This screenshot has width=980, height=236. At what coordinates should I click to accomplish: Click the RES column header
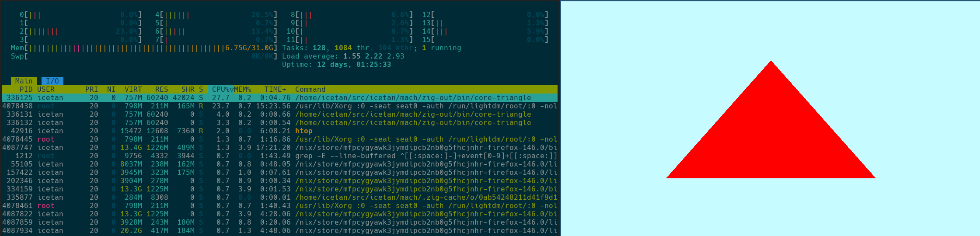click(161, 89)
